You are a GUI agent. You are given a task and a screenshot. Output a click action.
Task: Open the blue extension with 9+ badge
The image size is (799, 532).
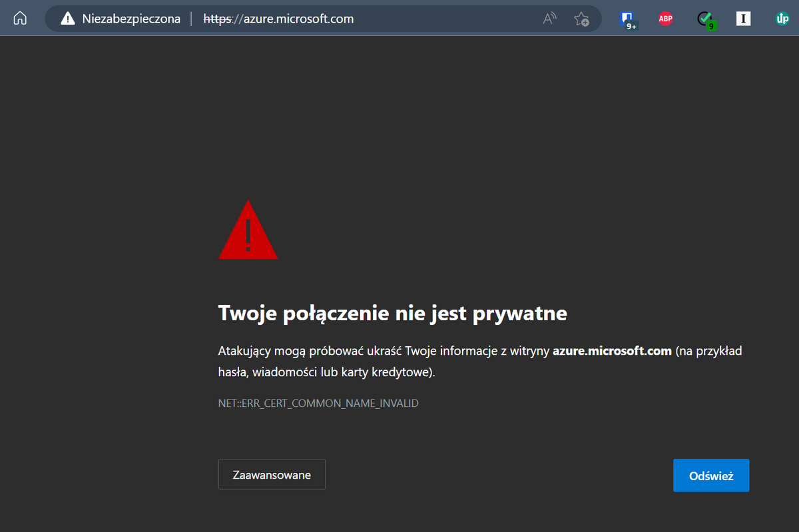(627, 18)
